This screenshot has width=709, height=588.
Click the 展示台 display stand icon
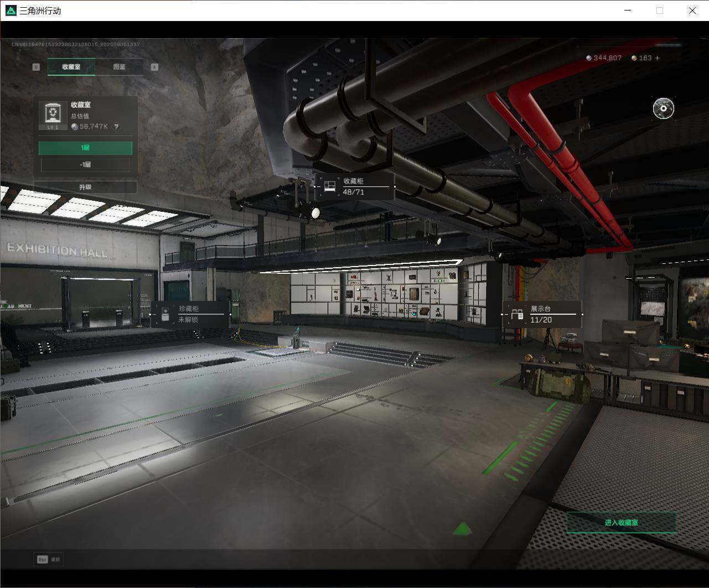tap(517, 315)
